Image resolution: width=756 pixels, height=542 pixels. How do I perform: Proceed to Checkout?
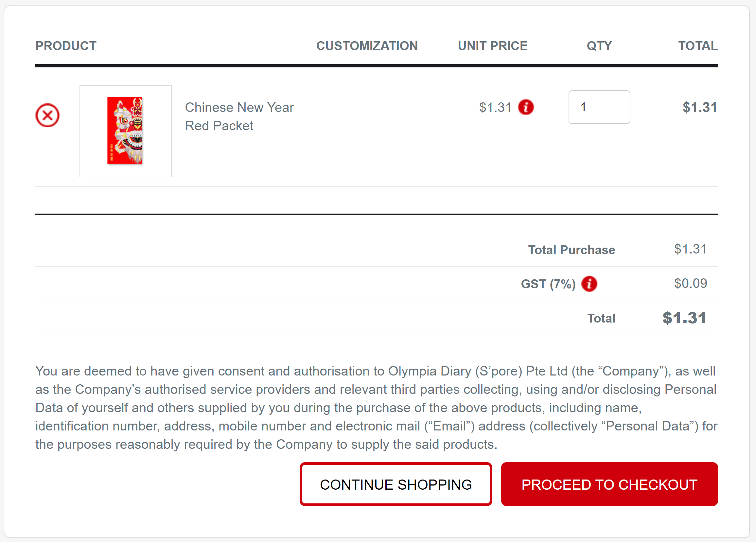coord(609,484)
